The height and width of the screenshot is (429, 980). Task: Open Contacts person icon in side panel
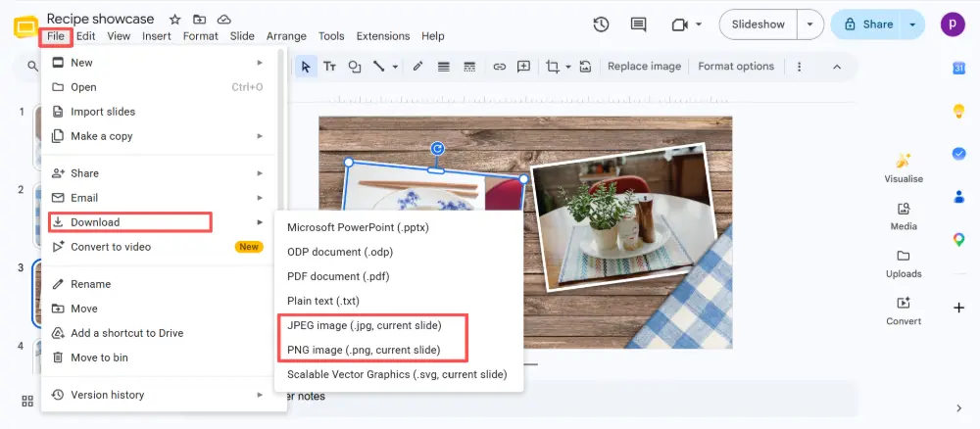click(958, 197)
